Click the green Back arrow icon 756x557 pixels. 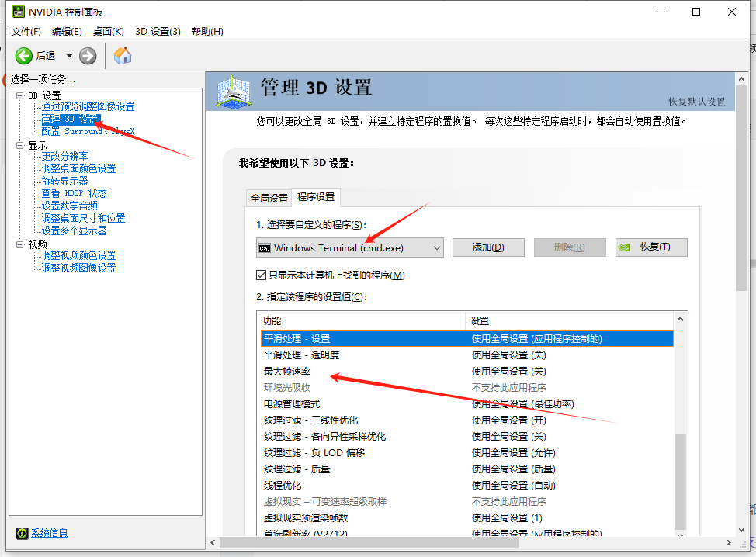pos(23,56)
